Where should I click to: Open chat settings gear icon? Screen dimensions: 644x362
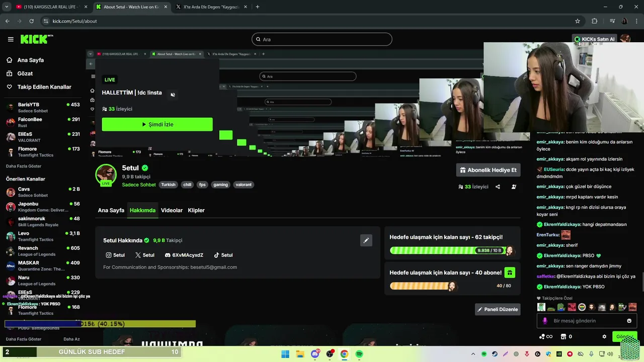coord(604,337)
